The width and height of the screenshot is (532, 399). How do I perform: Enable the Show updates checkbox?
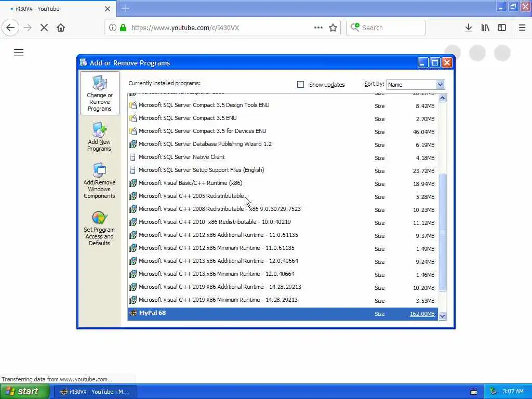301,85
